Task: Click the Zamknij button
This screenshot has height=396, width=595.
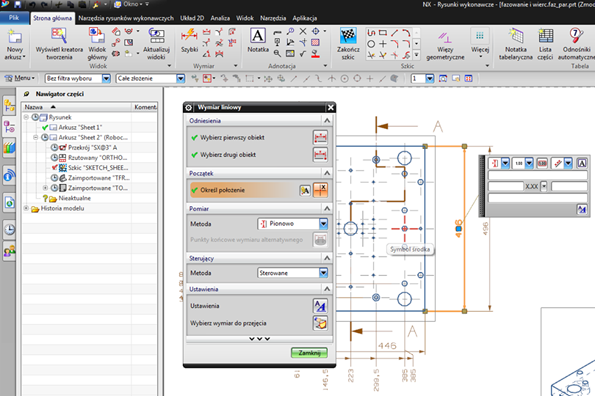Action: 309,353
